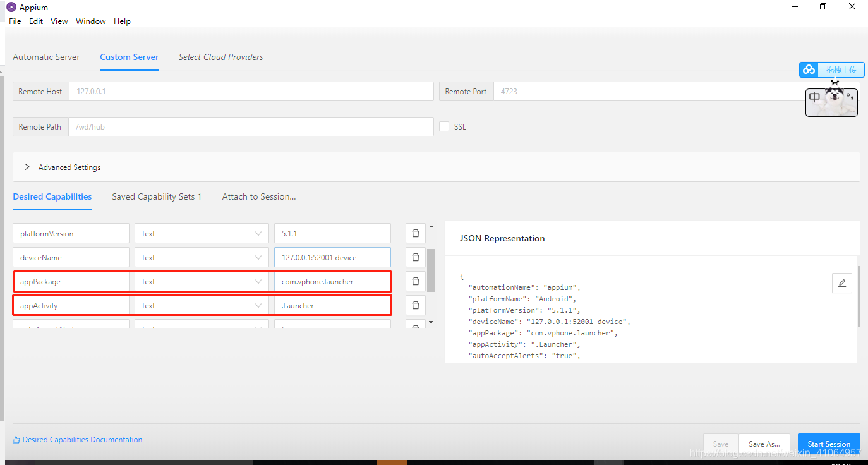Click the 5.1.1 value field
The height and width of the screenshot is (465, 868).
[x=332, y=233]
